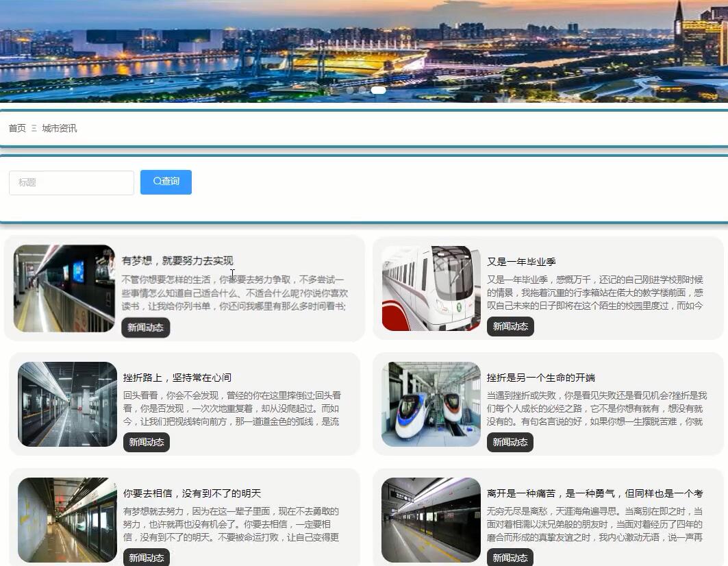The width and height of the screenshot is (728, 566).
Task: Click the 新闻动态 tag under 挫折是另一个生命的开端
Action: click(x=510, y=443)
